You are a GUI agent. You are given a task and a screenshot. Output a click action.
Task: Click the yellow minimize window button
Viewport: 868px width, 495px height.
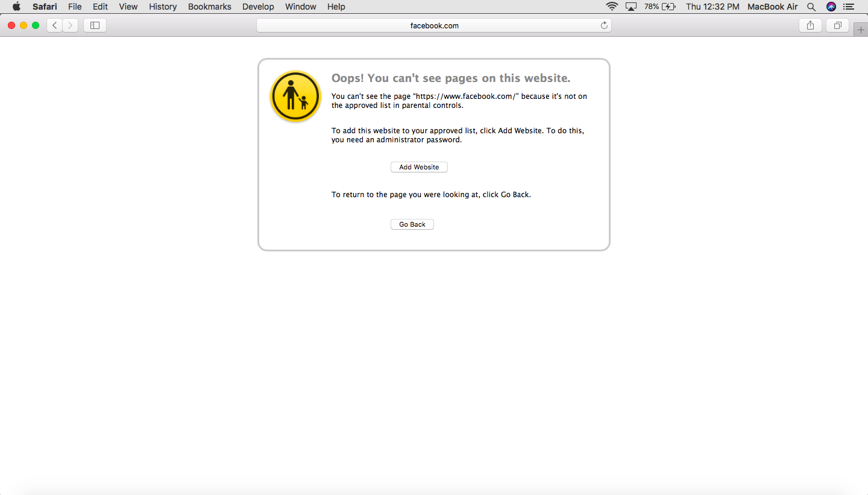[x=24, y=25]
